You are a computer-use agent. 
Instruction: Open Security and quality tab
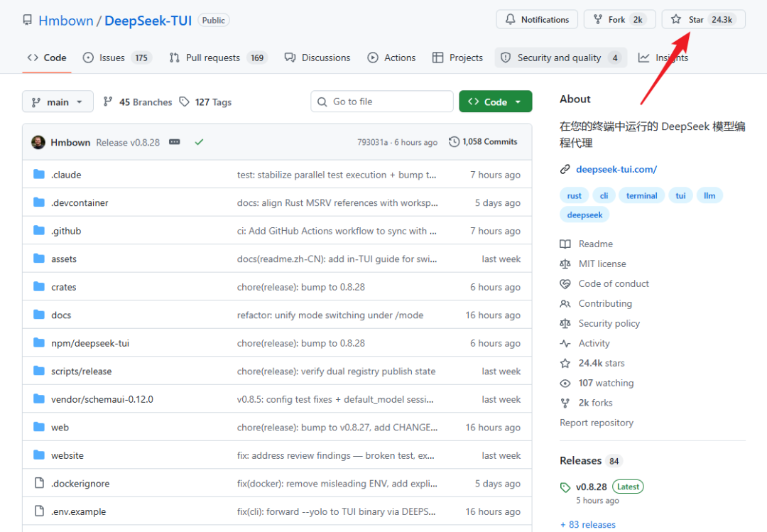click(x=560, y=58)
